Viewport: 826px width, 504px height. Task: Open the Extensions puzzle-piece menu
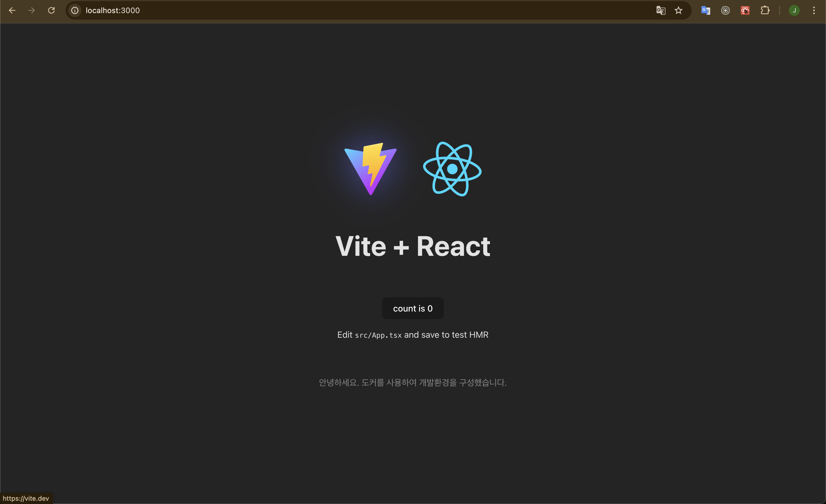[x=765, y=10]
